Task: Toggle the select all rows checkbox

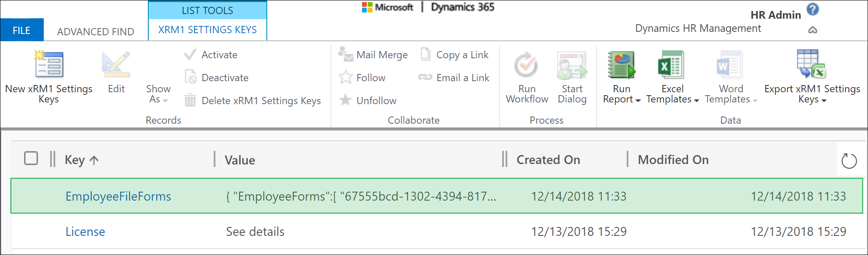Action: [31, 159]
